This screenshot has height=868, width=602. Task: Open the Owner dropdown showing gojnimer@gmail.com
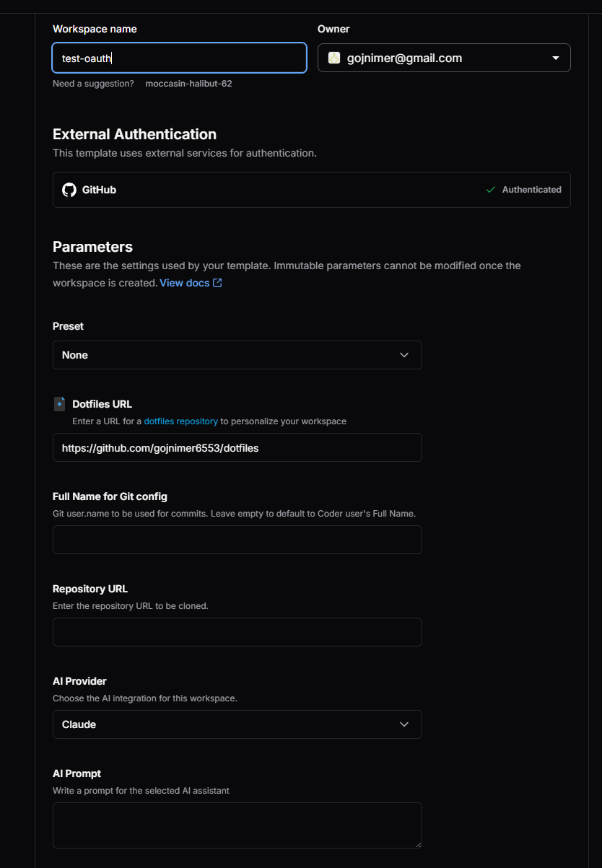pyautogui.click(x=443, y=58)
